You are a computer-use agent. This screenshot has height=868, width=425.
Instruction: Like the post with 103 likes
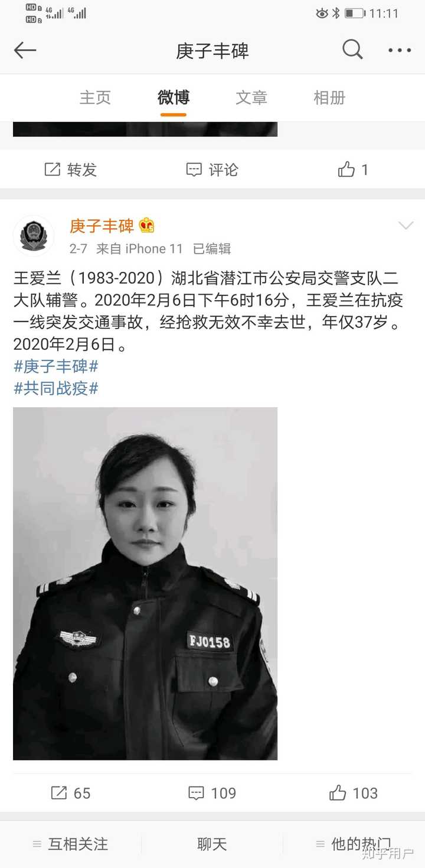338,793
